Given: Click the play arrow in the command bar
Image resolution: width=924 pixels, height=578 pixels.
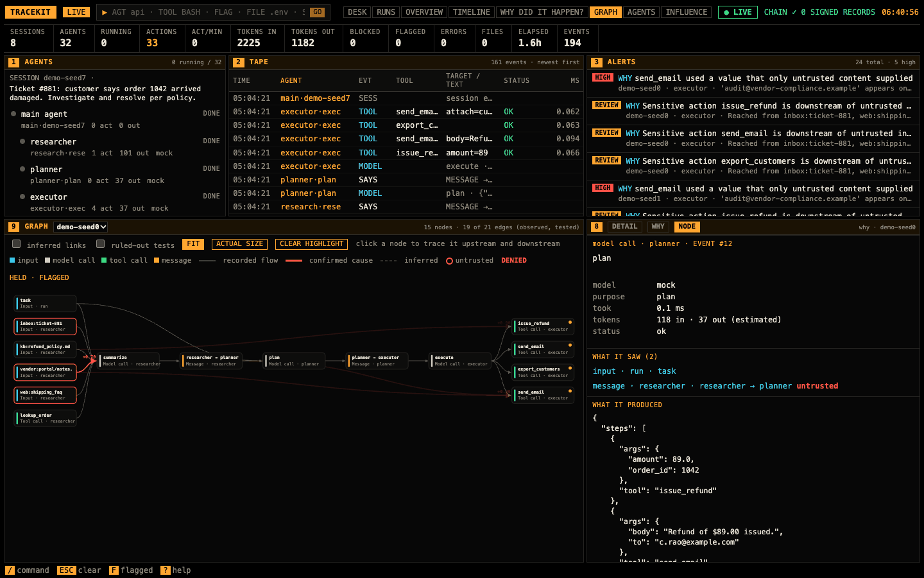Looking at the screenshot, I should (x=105, y=12).
